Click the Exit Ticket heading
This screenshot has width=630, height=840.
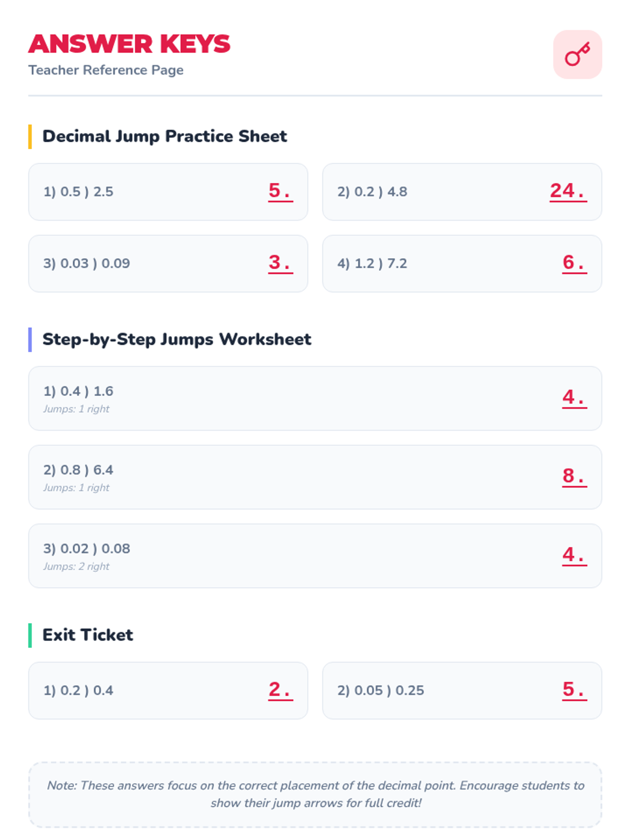(x=88, y=635)
